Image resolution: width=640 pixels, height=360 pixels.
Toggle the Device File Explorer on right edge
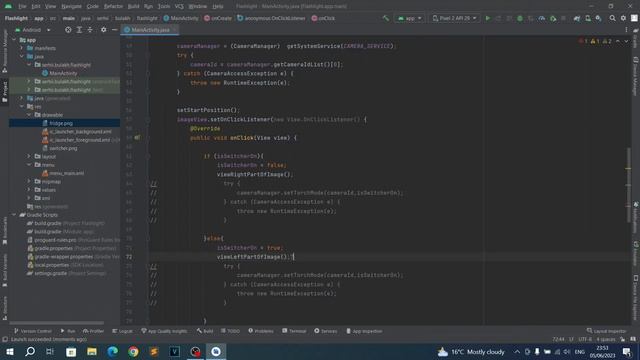tap(636, 298)
